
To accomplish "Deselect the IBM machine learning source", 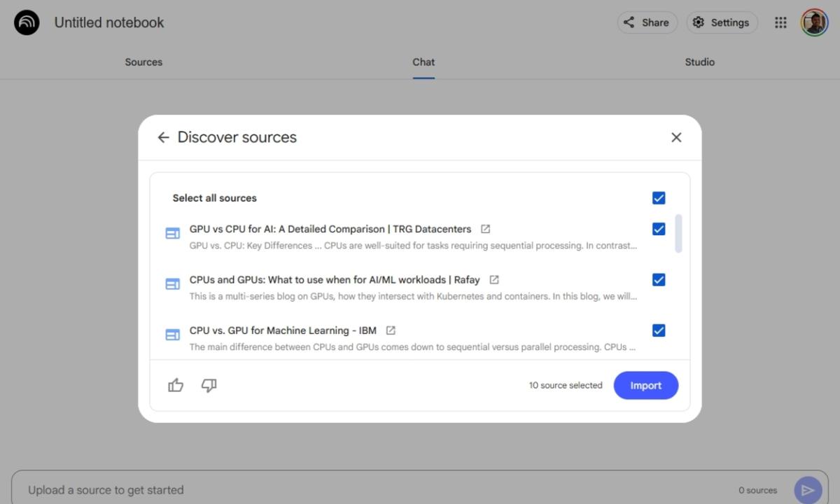I will pyautogui.click(x=659, y=330).
